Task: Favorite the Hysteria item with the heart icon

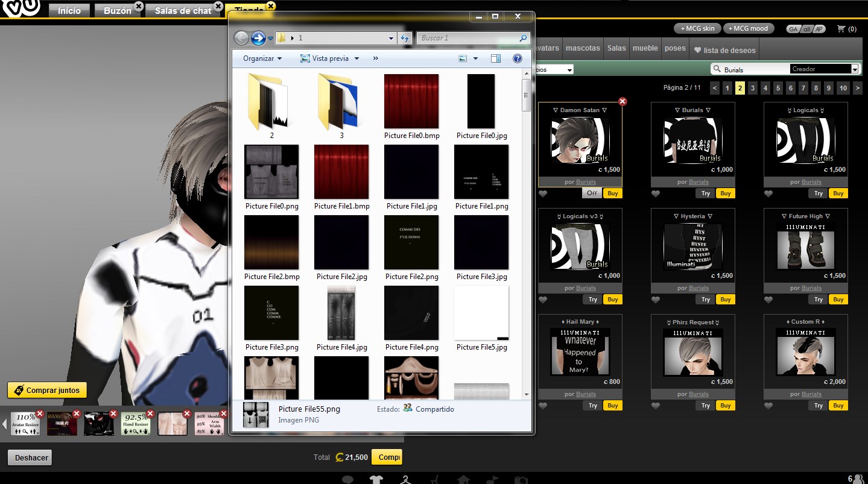Action: click(x=656, y=299)
